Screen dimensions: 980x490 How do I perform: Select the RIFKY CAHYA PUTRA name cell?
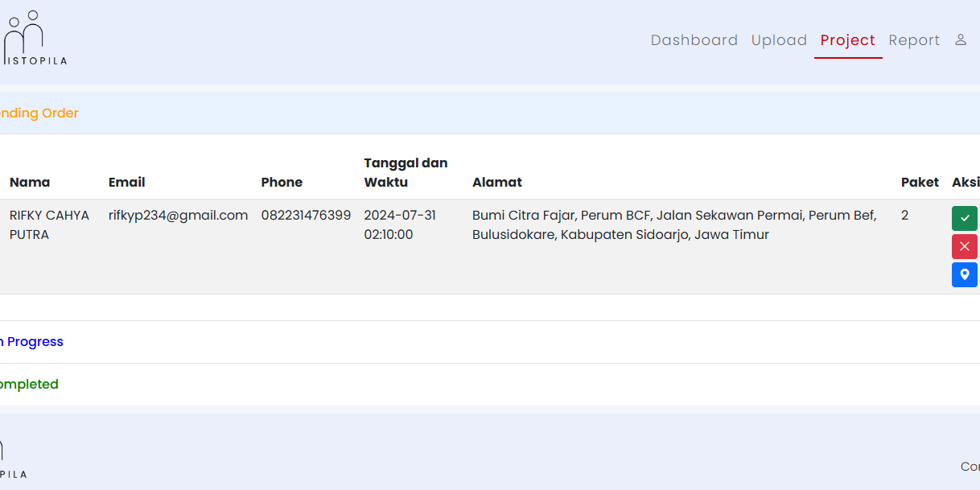click(x=49, y=225)
